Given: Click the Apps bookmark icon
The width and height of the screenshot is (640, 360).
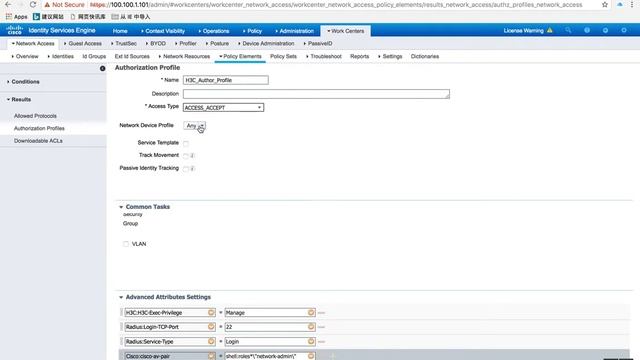Looking at the screenshot, I should (x=9, y=17).
